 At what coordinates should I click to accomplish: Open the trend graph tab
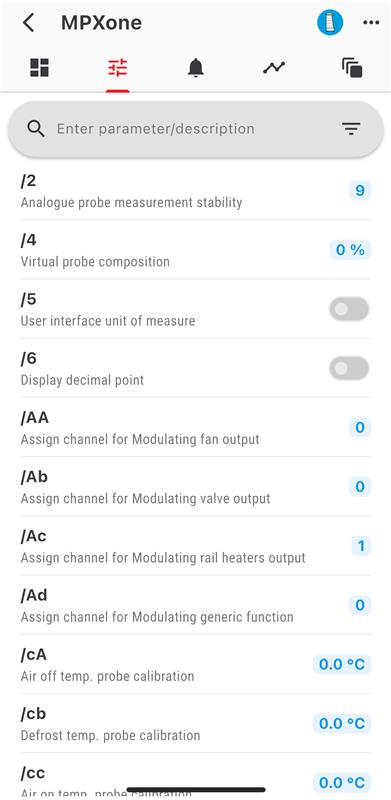tap(274, 67)
